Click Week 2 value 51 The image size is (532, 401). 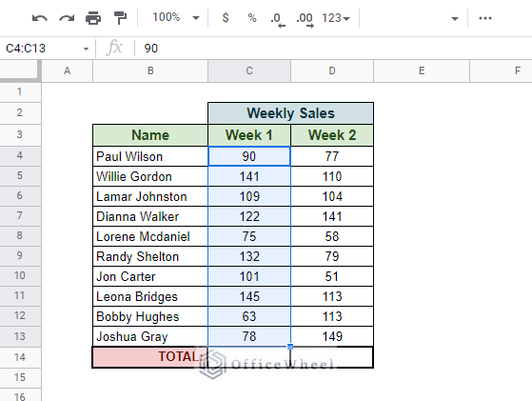point(332,277)
